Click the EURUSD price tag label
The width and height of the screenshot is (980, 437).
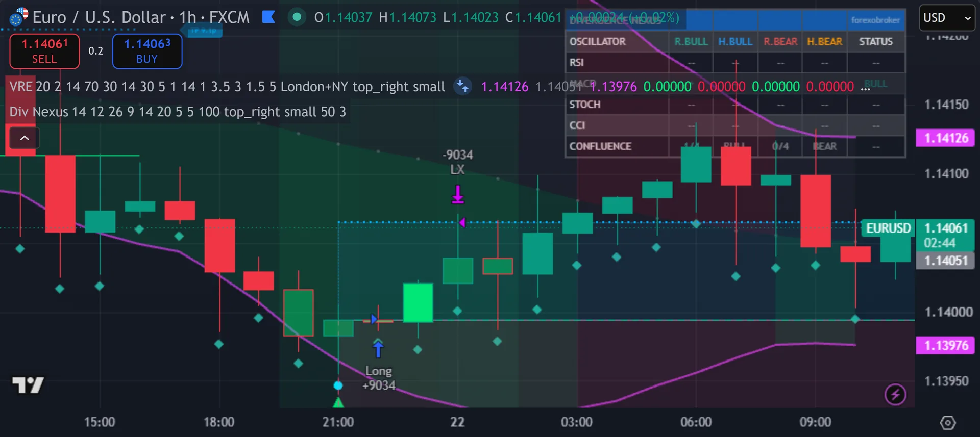[888, 228]
